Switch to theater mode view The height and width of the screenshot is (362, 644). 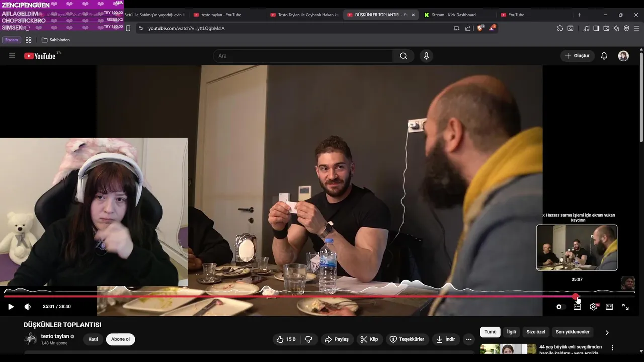(x=609, y=306)
